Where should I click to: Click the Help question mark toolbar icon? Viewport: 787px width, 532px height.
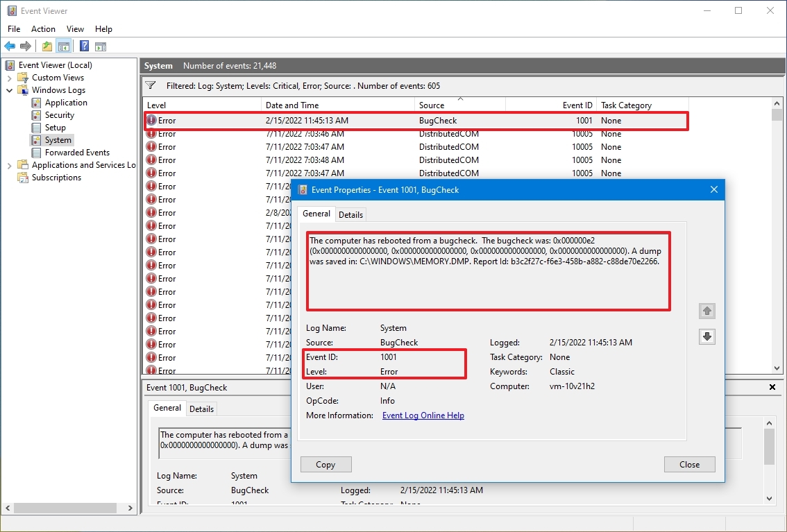click(x=83, y=46)
